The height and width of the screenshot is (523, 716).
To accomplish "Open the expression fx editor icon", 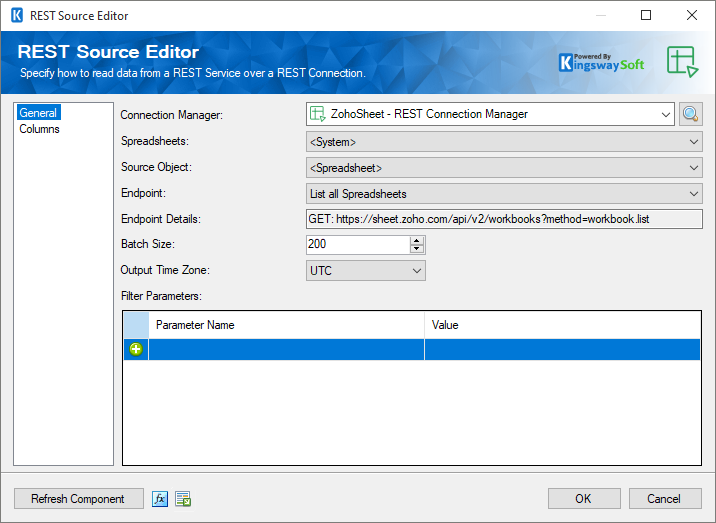I will [160, 499].
